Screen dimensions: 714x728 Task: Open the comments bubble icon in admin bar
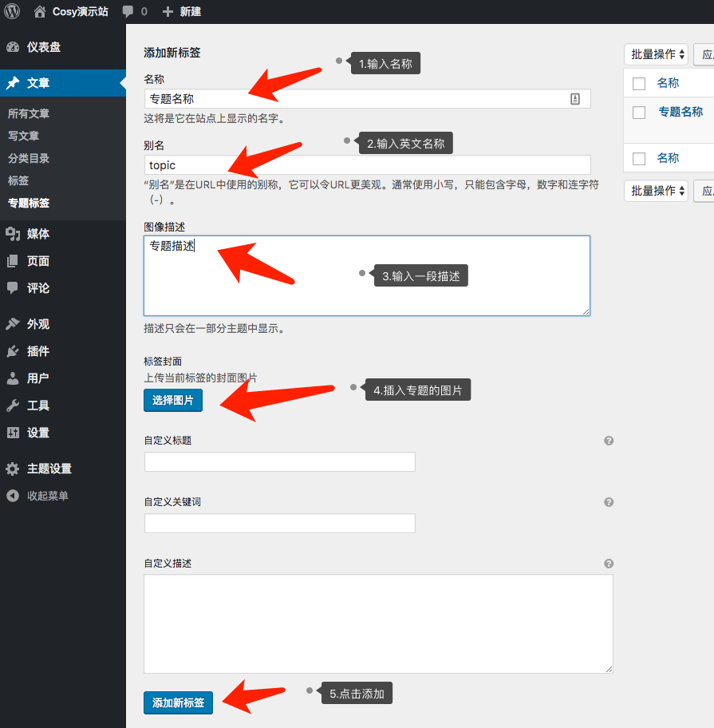click(x=128, y=12)
